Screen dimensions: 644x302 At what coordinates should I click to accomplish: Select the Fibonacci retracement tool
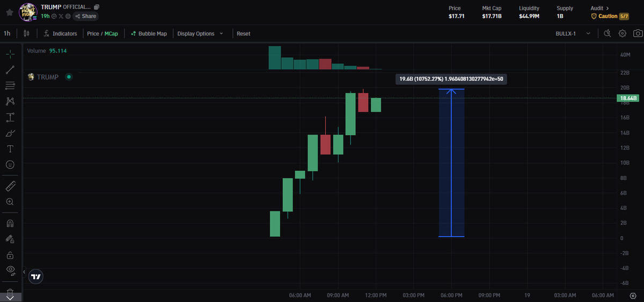[10, 85]
